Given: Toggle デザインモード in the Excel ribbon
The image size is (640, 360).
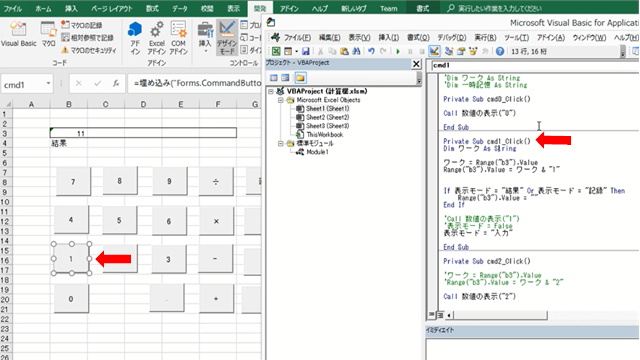Looking at the screenshot, I should [227, 38].
